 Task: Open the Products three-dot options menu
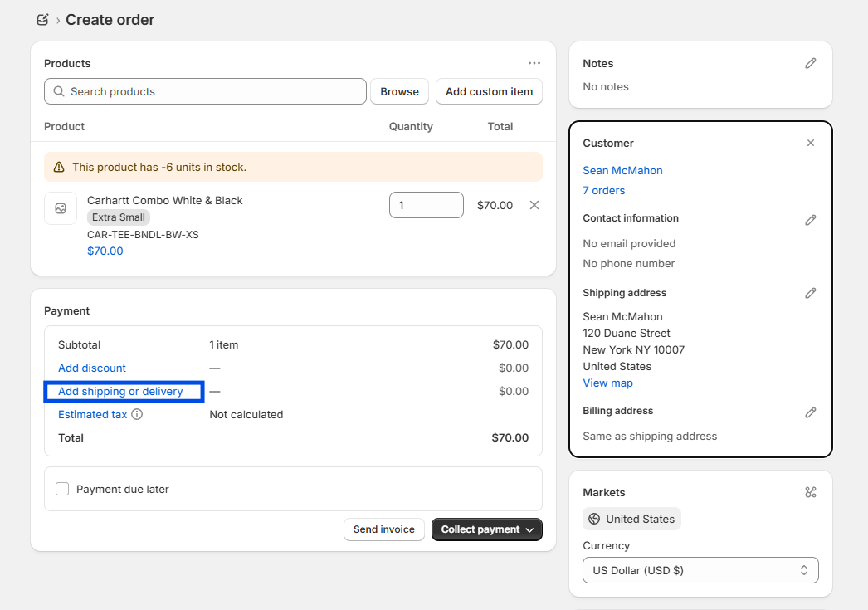534,63
